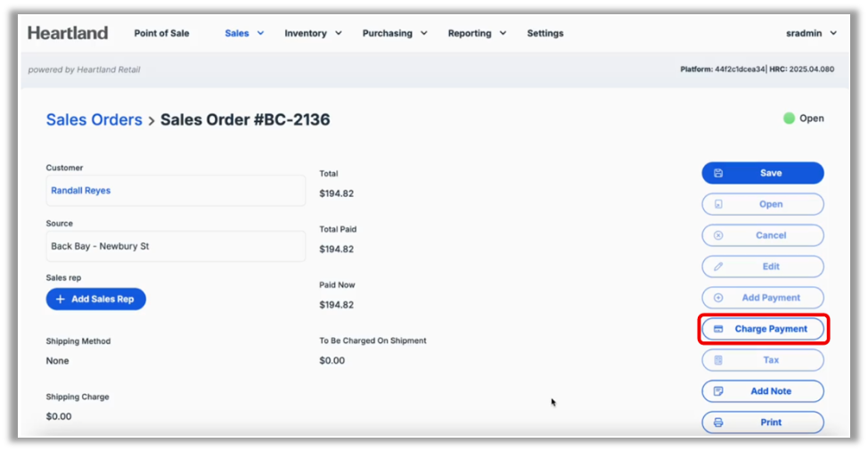Open the Inventory dropdown menu
The width and height of the screenshot is (868, 451).
(313, 33)
